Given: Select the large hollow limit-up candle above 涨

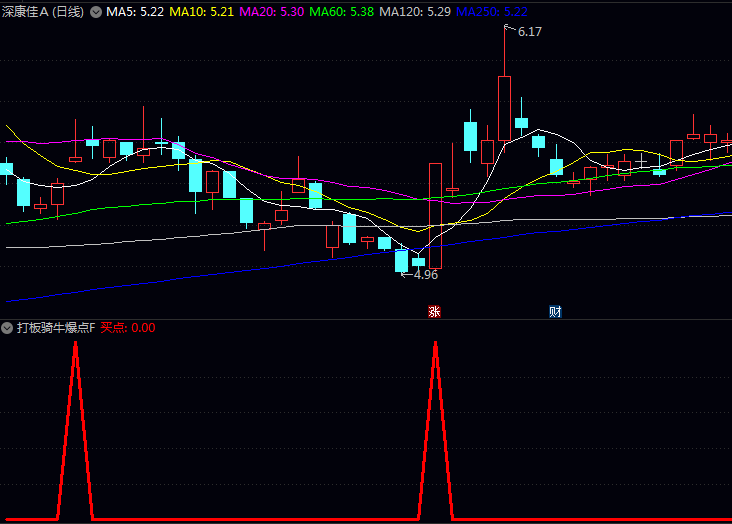Looking at the screenshot, I should click(x=435, y=215).
